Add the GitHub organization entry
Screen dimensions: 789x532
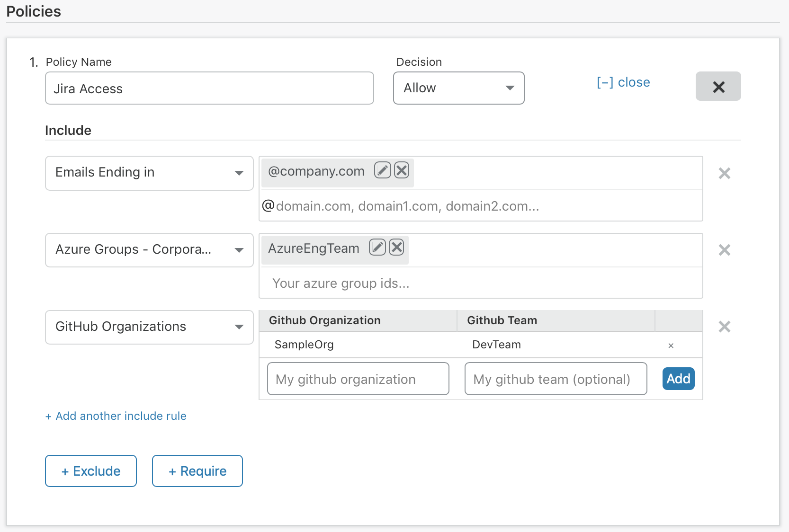[x=678, y=379]
